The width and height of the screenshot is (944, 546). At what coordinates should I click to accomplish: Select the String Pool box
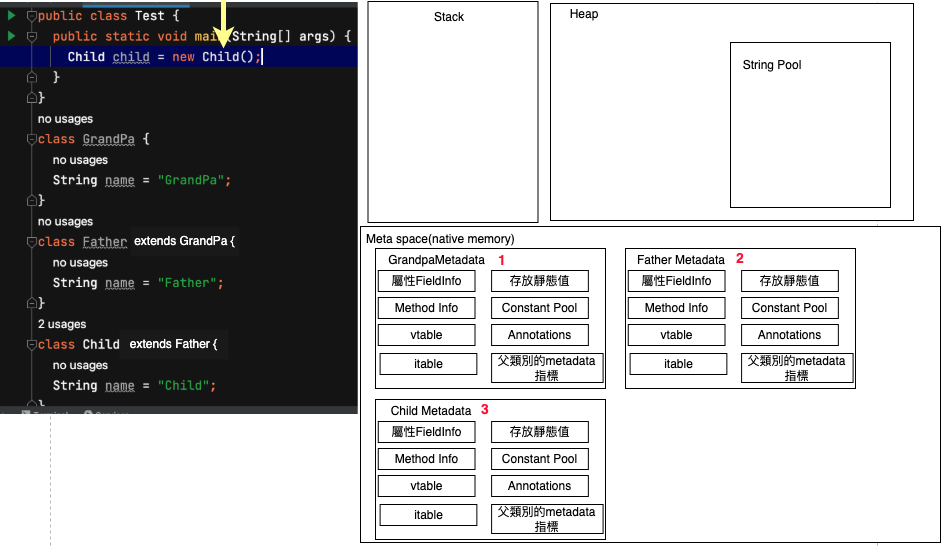point(810,125)
